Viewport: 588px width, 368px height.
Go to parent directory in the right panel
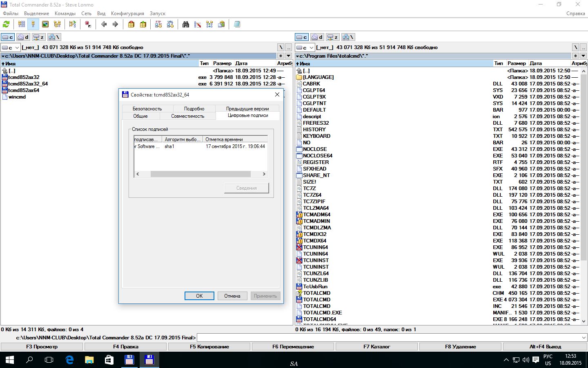tap(583, 47)
